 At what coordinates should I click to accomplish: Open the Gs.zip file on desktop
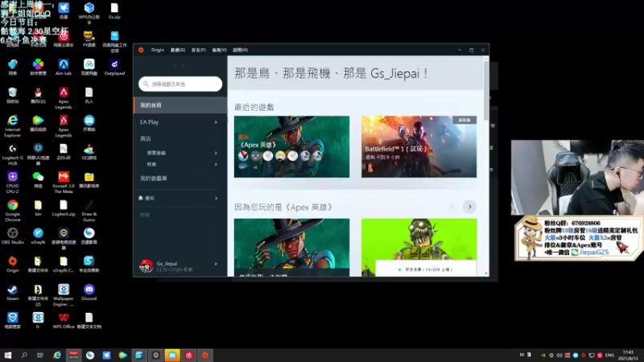[114, 10]
